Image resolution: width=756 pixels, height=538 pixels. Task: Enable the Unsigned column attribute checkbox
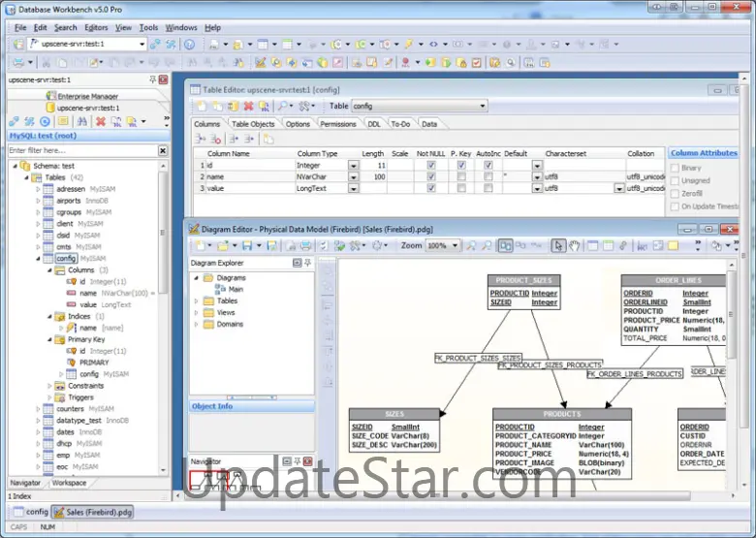(x=675, y=180)
